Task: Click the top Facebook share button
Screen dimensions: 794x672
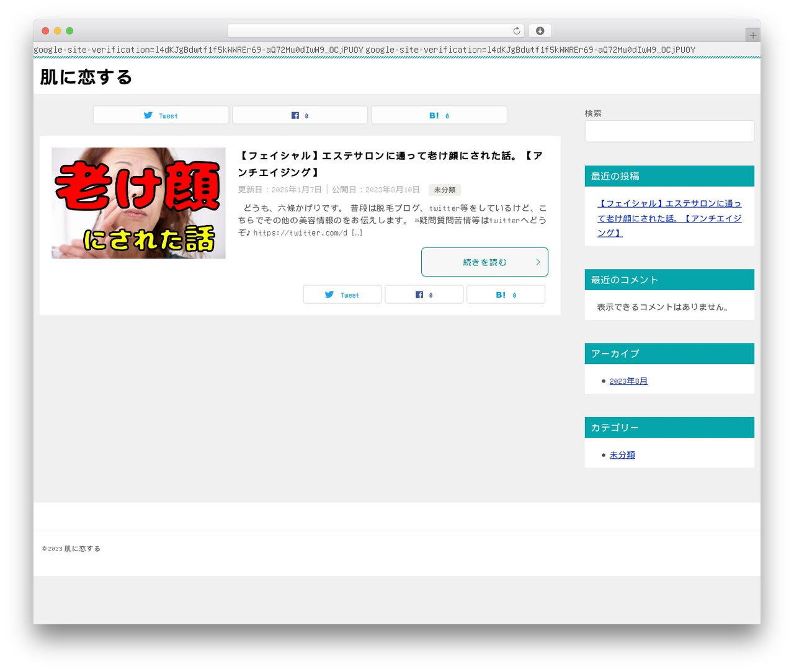Action: click(x=300, y=115)
